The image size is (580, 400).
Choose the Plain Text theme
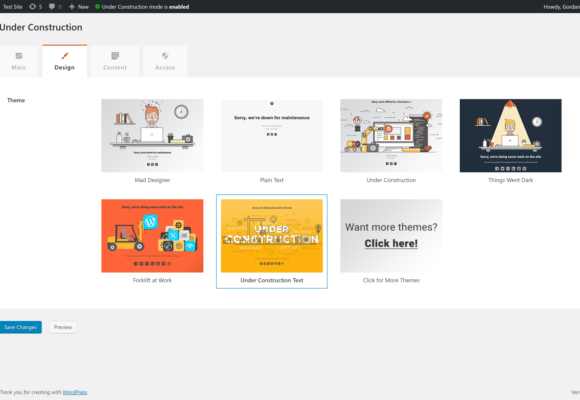tap(272, 135)
